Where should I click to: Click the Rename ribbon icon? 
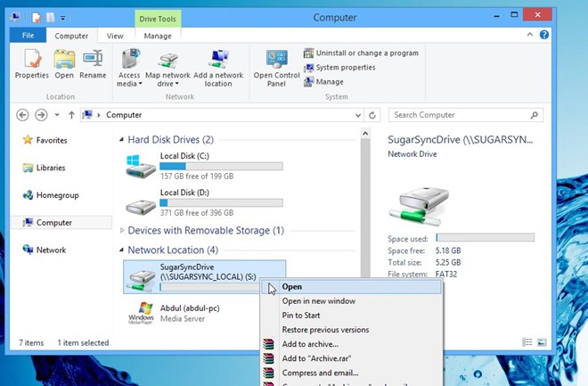pos(93,64)
